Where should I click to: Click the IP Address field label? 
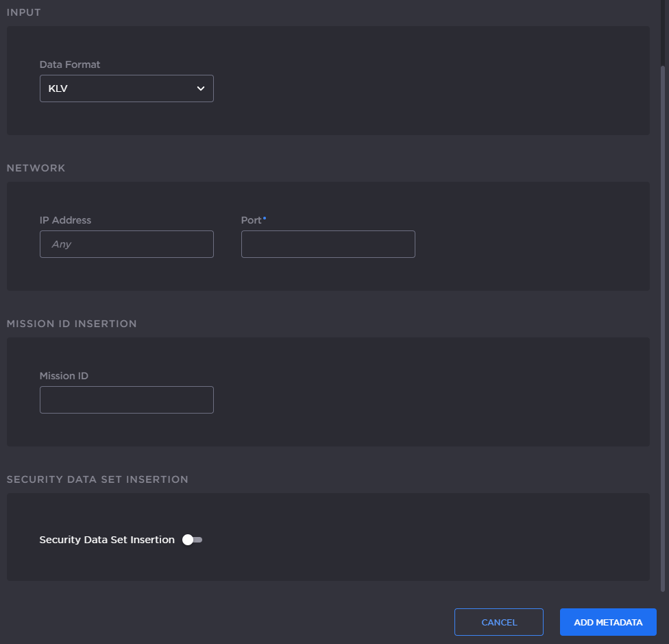[65, 220]
